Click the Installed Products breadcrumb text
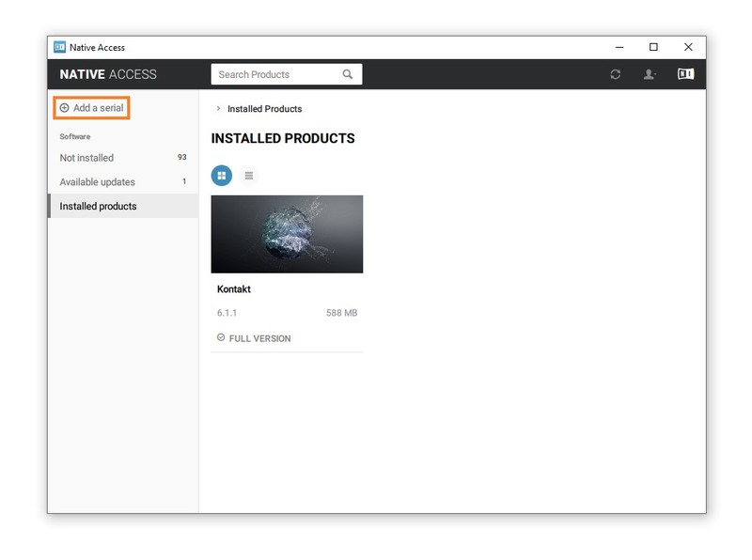 coord(264,109)
